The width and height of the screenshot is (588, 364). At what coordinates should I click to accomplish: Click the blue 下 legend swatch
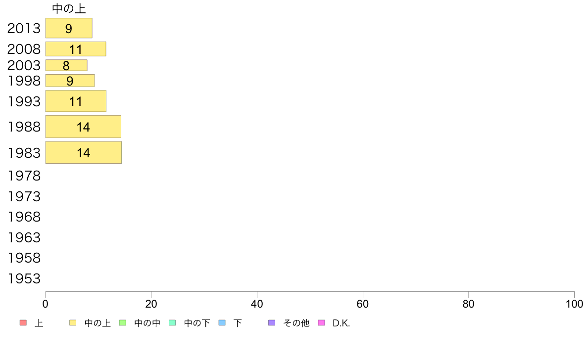(x=222, y=323)
